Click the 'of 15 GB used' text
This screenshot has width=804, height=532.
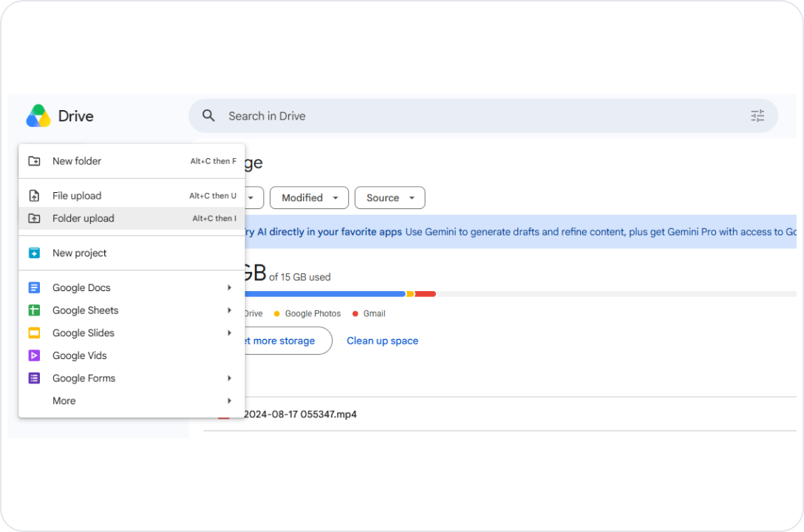[x=300, y=277]
